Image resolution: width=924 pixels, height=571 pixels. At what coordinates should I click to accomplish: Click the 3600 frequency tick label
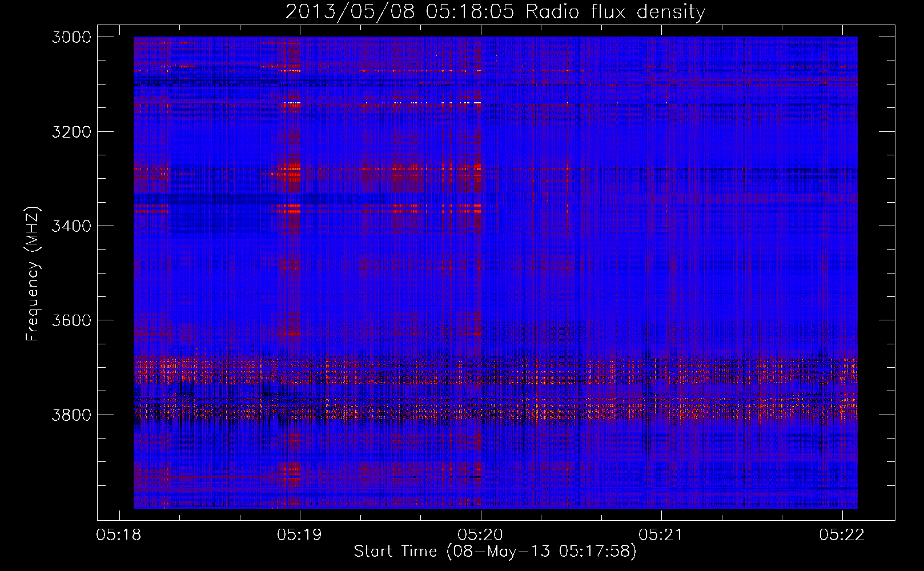[71, 320]
